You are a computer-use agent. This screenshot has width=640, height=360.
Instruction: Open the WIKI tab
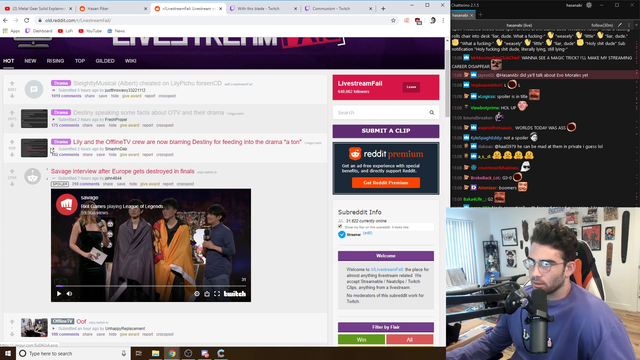(x=131, y=61)
